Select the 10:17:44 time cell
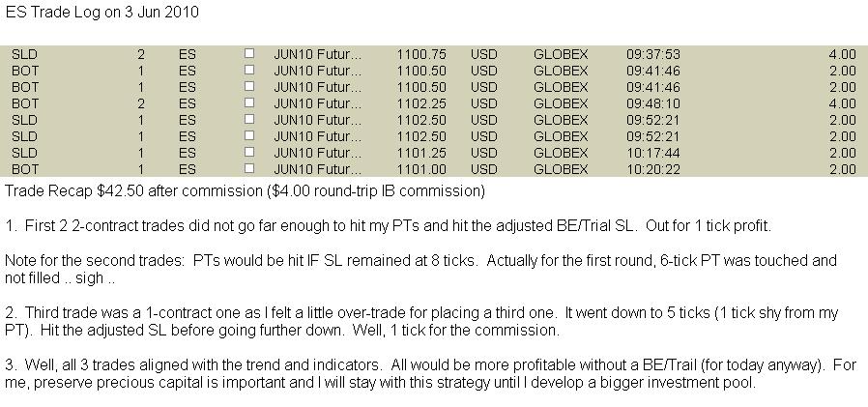This screenshot has height=407, width=868. 653,153
